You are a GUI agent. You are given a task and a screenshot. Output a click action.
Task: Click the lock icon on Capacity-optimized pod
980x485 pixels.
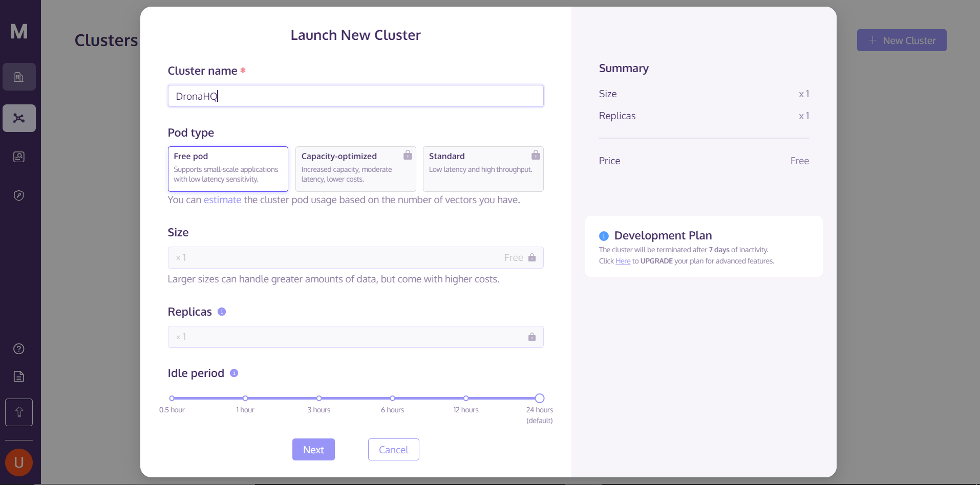(x=408, y=155)
